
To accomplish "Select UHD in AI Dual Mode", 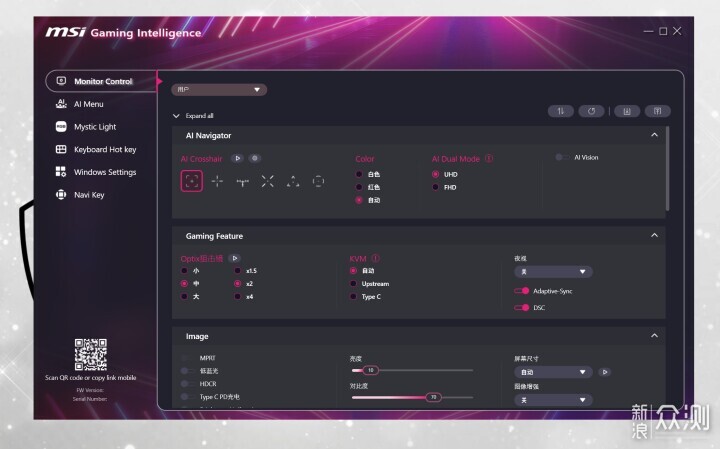I will (x=435, y=174).
